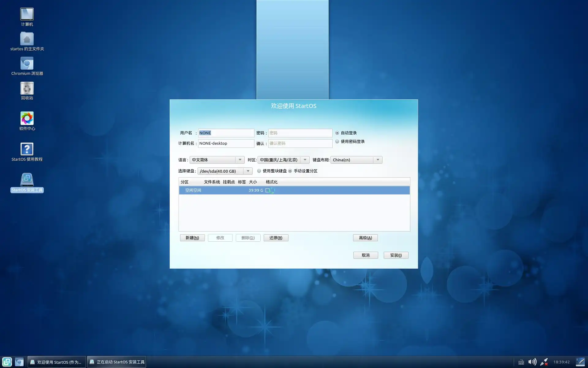Switch to 欢迎使用 StartOS taskbar window
588x368 pixels.
click(57, 362)
